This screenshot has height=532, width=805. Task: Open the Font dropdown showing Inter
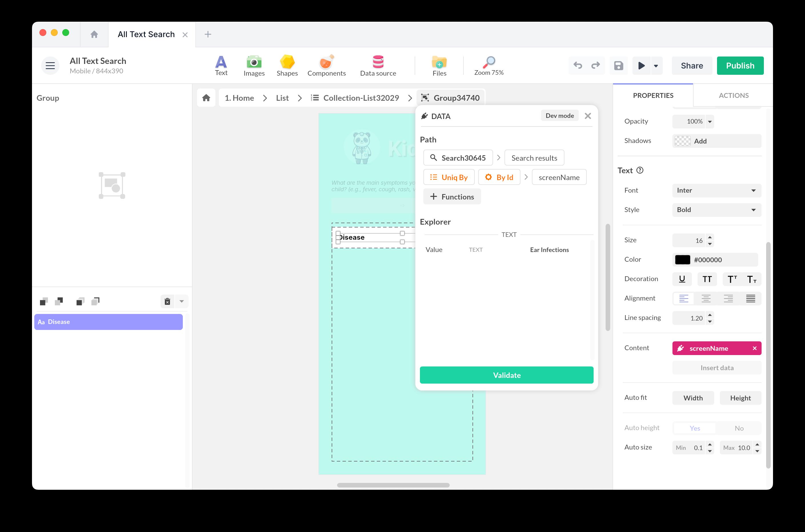coord(716,190)
